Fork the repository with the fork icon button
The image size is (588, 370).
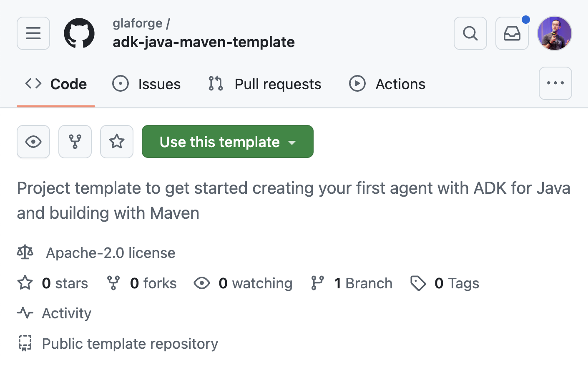(75, 142)
